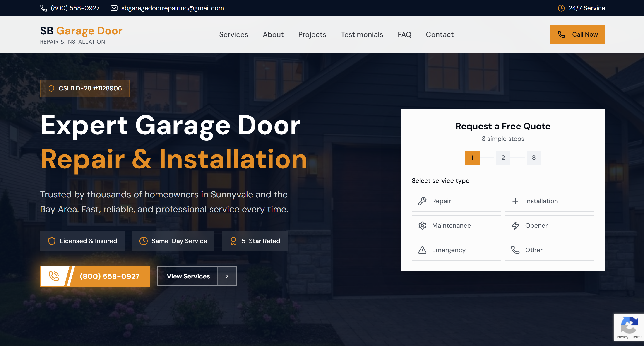Click the Maintenance gear icon

click(423, 225)
